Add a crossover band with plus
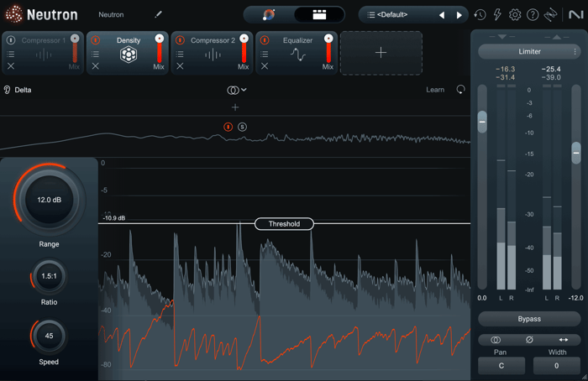This screenshot has width=588, height=381. (235, 107)
